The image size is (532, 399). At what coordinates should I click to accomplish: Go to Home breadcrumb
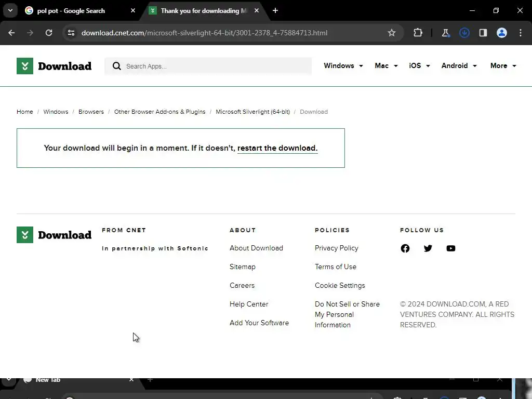click(25, 112)
